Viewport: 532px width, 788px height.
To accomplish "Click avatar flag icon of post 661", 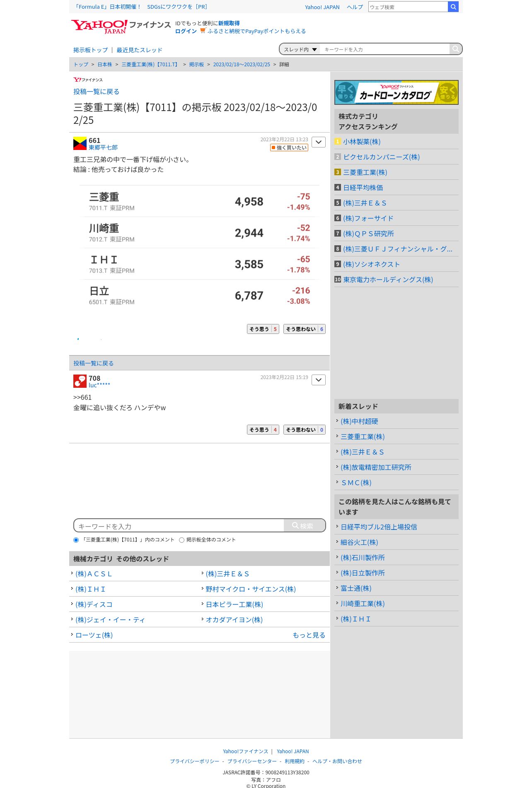I will pyautogui.click(x=80, y=143).
